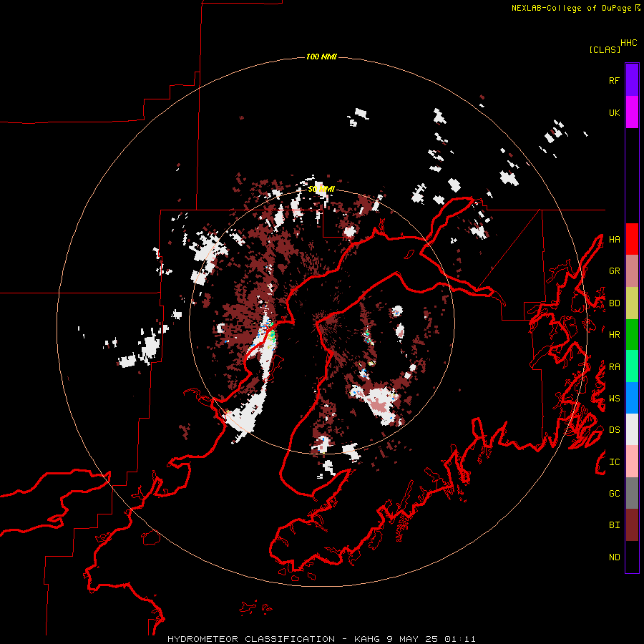Select the GR legend color block
This screenshot has height=644, width=644.
pyautogui.click(x=632, y=271)
